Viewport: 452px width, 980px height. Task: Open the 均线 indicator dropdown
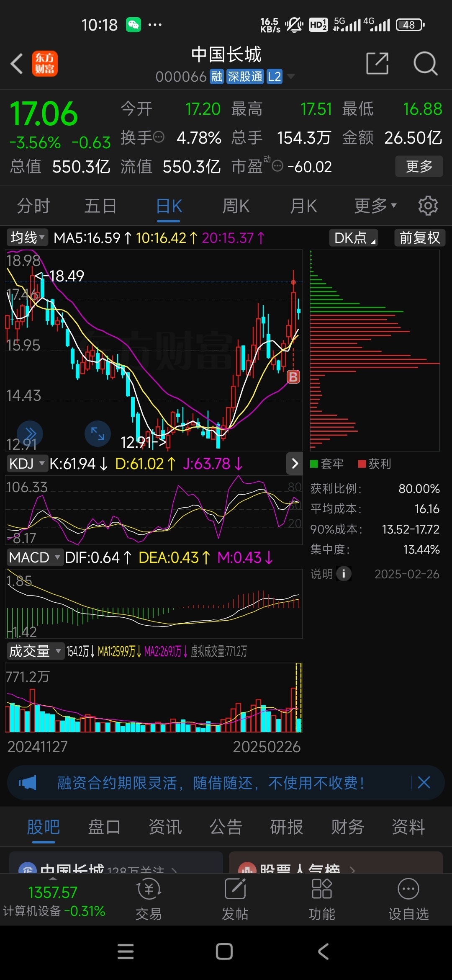(27, 237)
